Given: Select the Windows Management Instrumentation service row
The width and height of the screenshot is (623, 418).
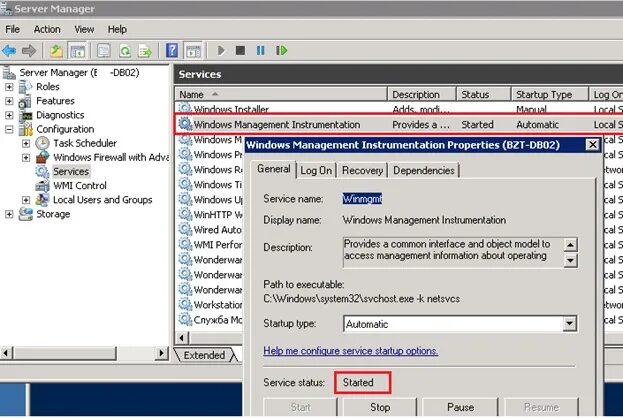Looking at the screenshot, I should (x=399, y=124).
